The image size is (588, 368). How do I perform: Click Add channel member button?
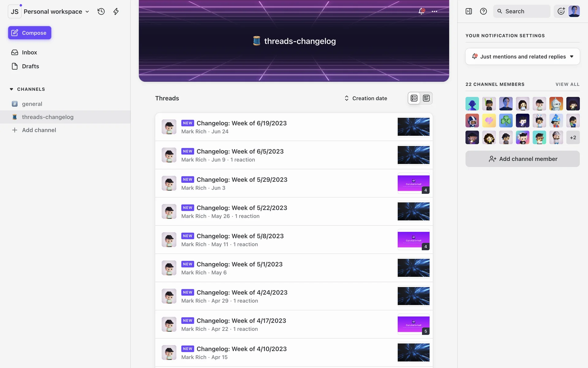click(x=522, y=159)
